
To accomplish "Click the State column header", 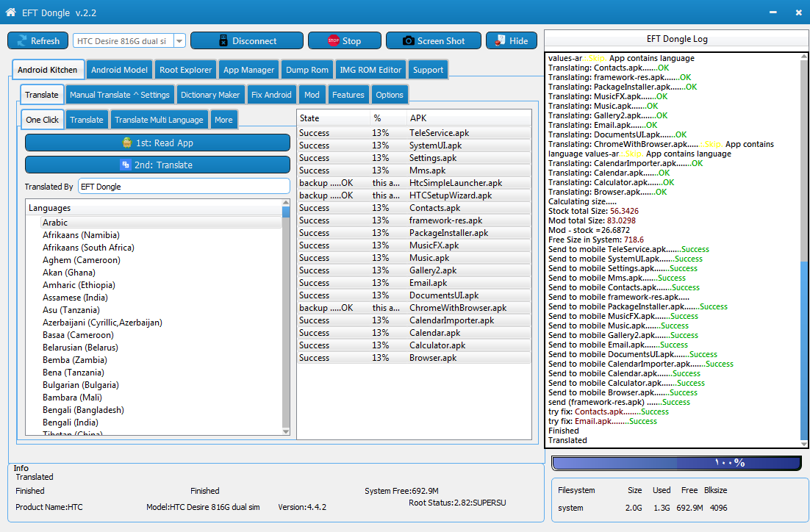I will point(334,118).
